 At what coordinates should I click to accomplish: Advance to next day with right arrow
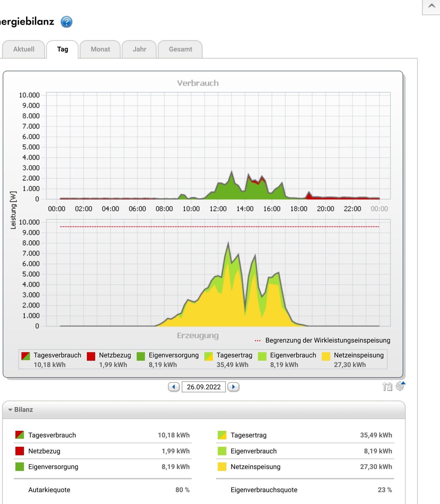[233, 387]
